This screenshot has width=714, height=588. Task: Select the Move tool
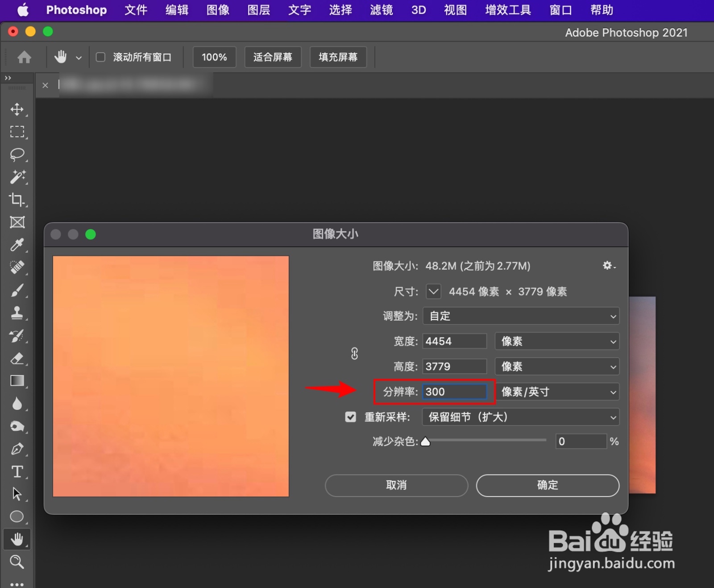click(17, 109)
